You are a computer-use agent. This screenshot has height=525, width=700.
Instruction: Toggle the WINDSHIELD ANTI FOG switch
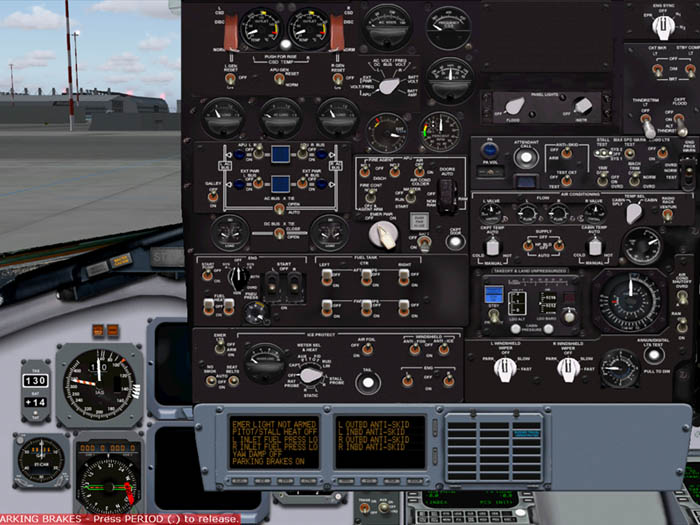(x=415, y=350)
